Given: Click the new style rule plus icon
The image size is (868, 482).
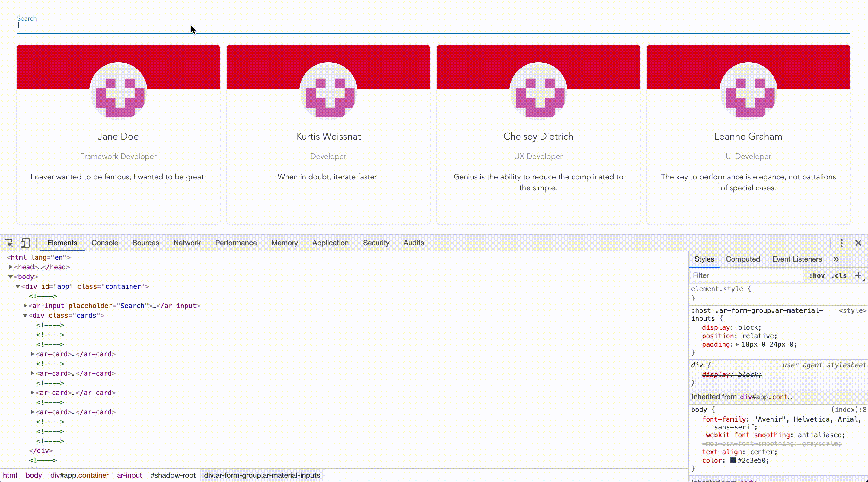Looking at the screenshot, I should pos(858,275).
